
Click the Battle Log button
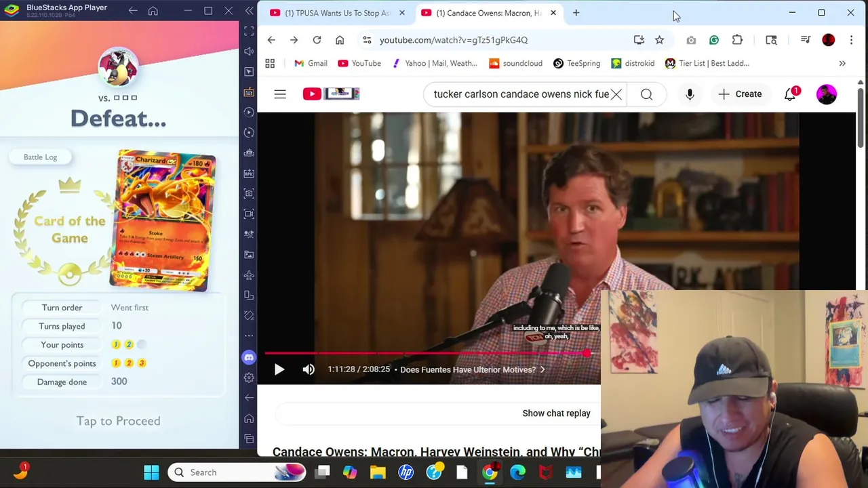(40, 157)
